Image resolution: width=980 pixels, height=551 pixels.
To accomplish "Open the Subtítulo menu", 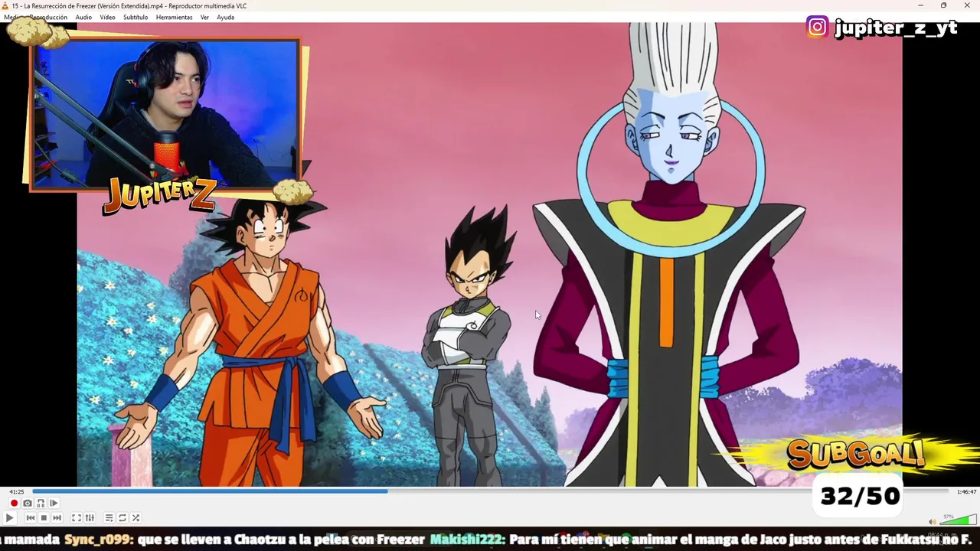I will (x=136, y=17).
